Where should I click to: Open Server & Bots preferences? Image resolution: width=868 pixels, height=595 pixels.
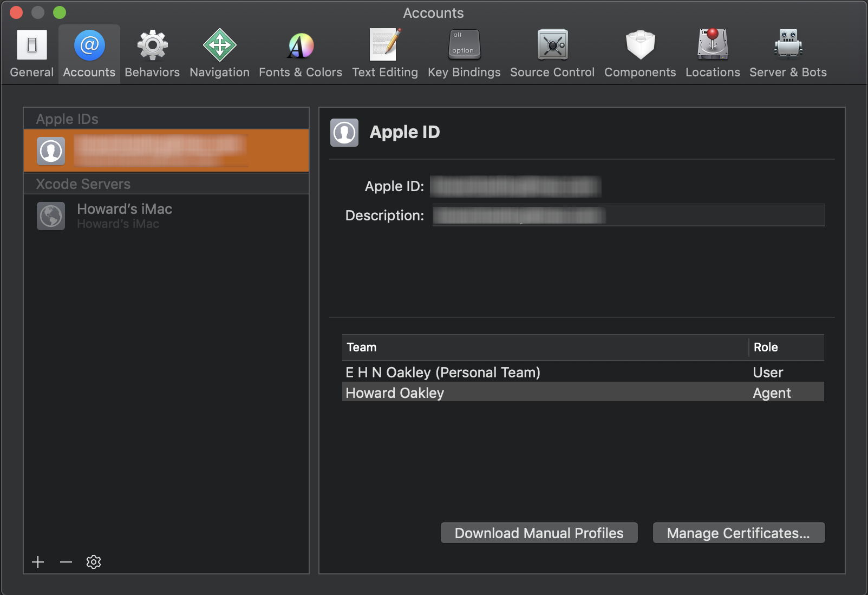pos(788,54)
